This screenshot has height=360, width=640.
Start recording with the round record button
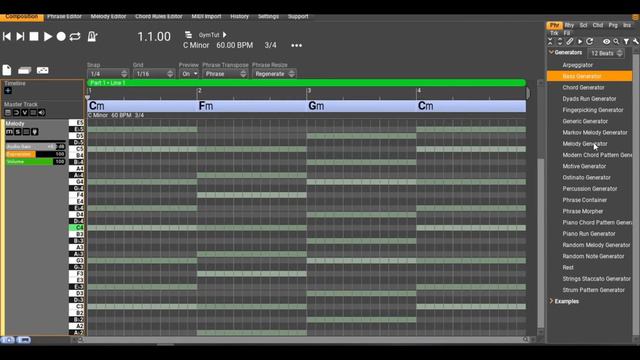coord(61,36)
